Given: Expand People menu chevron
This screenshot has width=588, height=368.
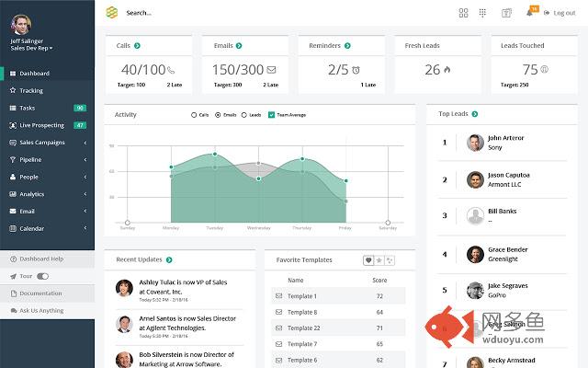Looking at the screenshot, I should [x=85, y=177].
